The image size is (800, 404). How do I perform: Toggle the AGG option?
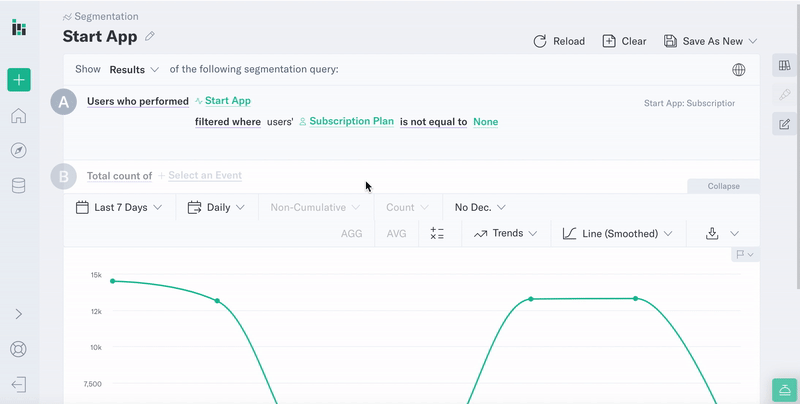(x=352, y=234)
